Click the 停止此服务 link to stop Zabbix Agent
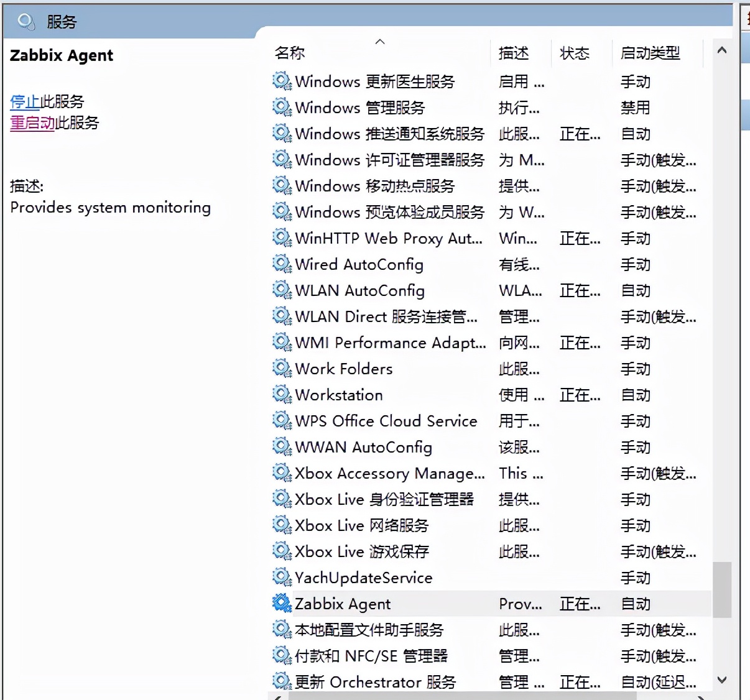 click(25, 101)
